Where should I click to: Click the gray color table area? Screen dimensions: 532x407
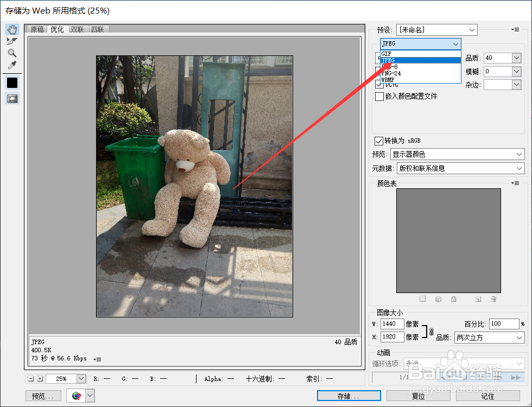click(448, 240)
